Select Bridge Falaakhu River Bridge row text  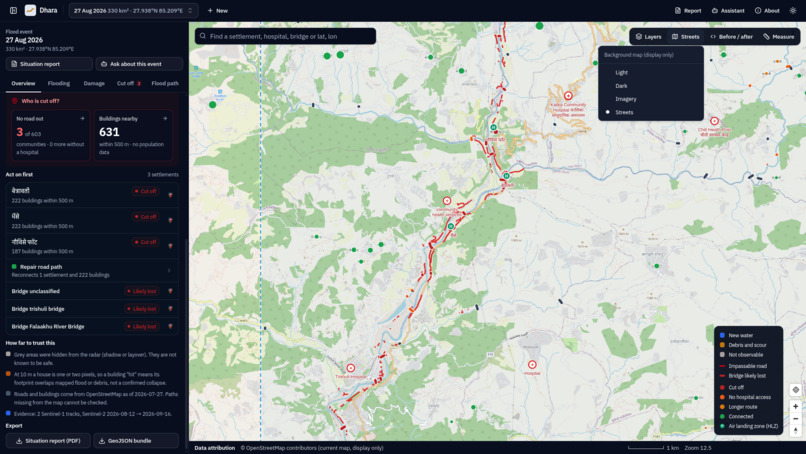click(48, 326)
